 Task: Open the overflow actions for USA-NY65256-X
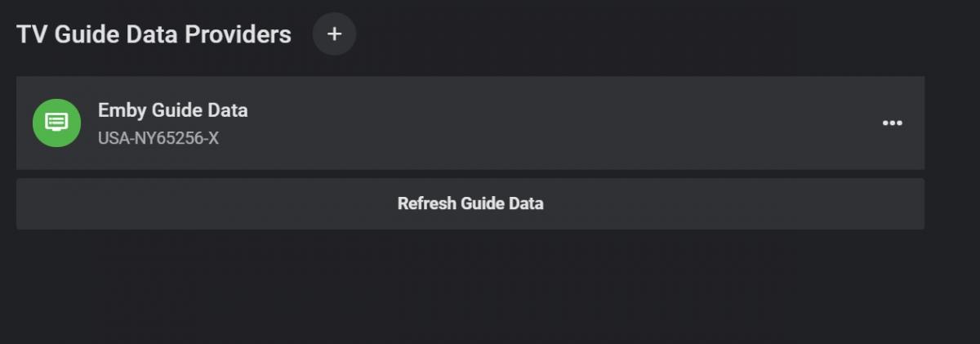click(x=892, y=123)
